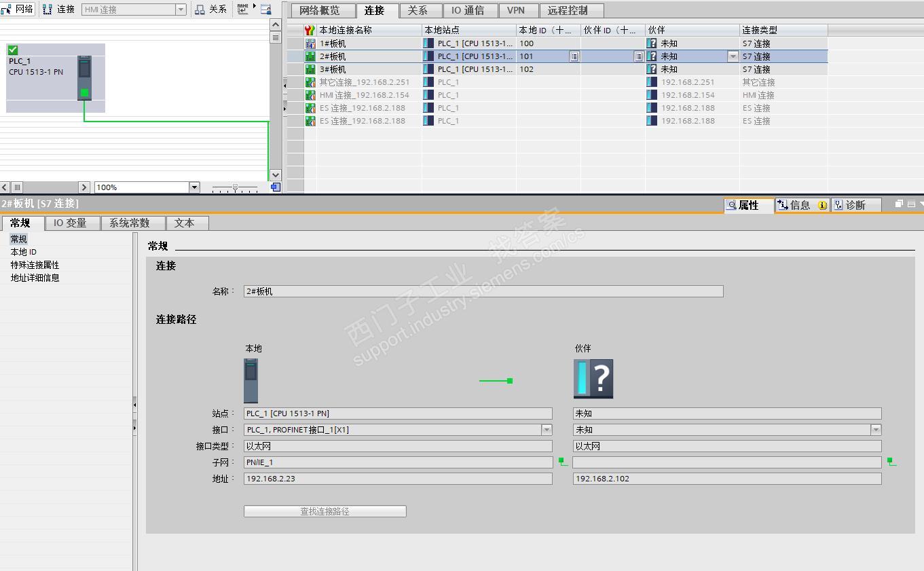Open the 属性 properties inspector tab
924x571 pixels.
tap(749, 205)
